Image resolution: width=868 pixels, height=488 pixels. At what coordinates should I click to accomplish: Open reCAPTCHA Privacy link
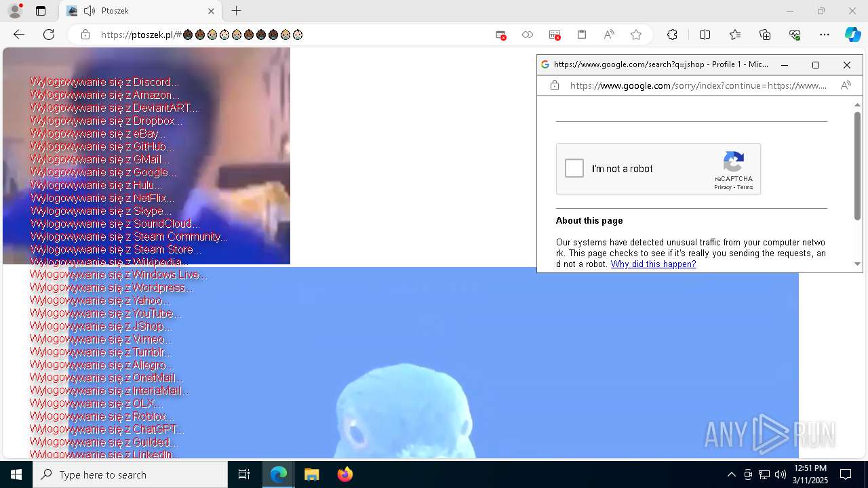coord(722,188)
